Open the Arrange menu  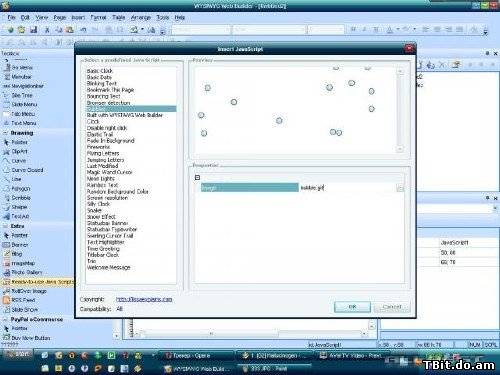point(141,17)
